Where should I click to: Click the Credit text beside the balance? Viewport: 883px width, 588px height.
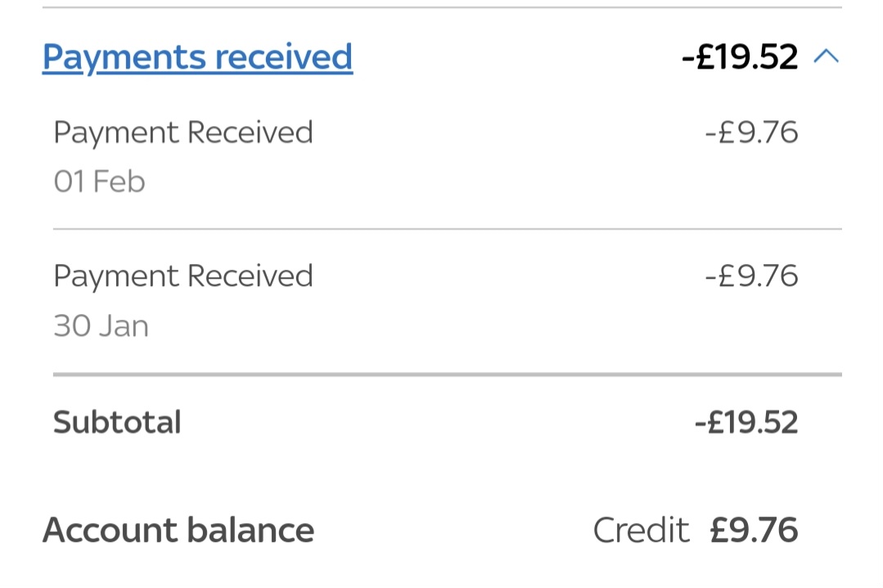(x=641, y=530)
